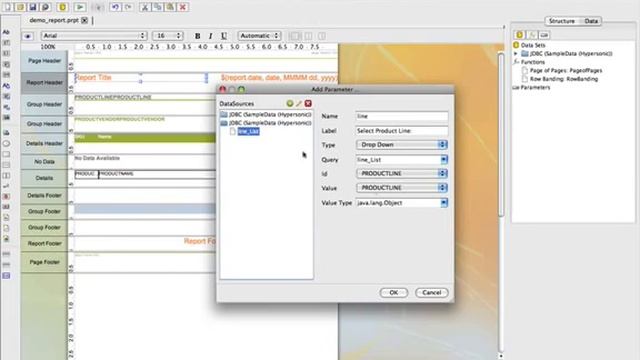Image resolution: width=640 pixels, height=360 pixels.
Task: Select the Details Header band label
Action: (44, 143)
